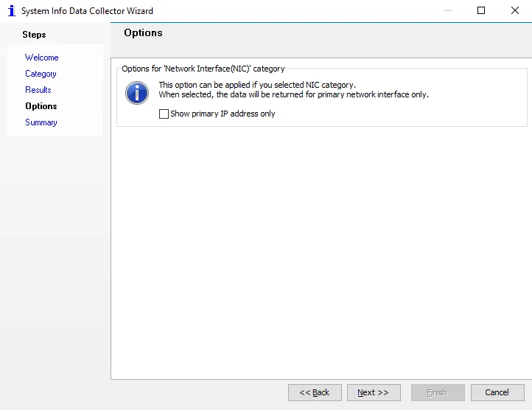This screenshot has width=532, height=410.
Task: Click text 'This option can be applied if you selected NIC category.'
Action: pos(257,85)
